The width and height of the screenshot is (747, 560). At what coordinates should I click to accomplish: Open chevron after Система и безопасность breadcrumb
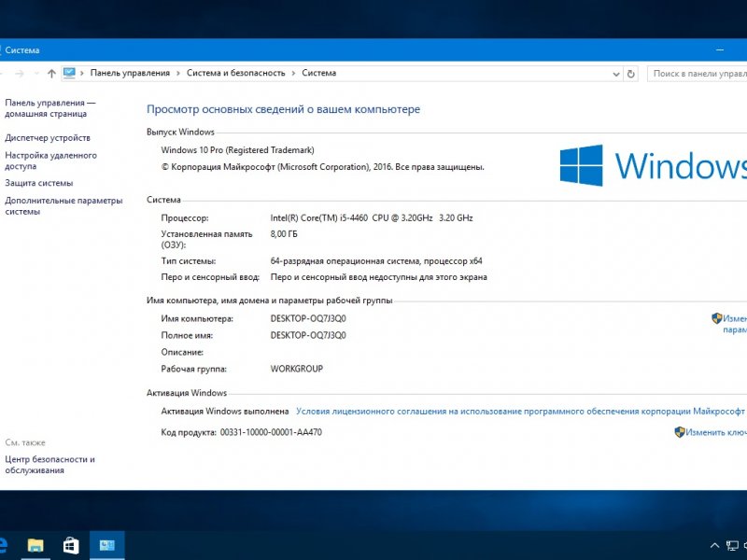click(293, 73)
